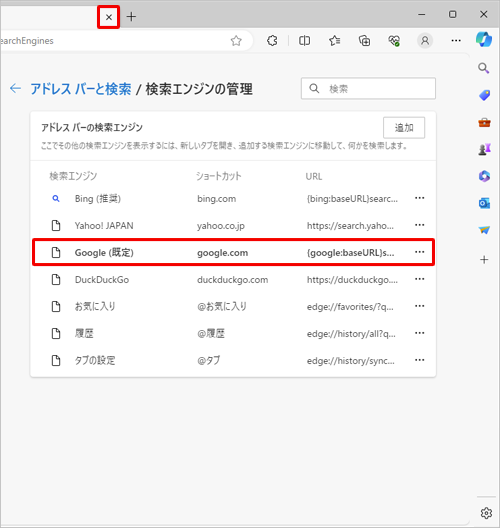Open sidebar Drop paper plane icon

[484, 230]
